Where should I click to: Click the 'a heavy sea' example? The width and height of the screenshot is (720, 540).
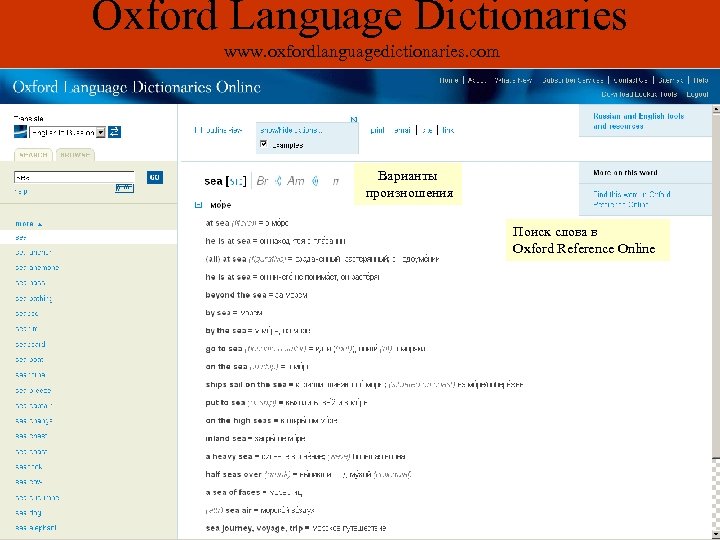[x=305, y=456]
